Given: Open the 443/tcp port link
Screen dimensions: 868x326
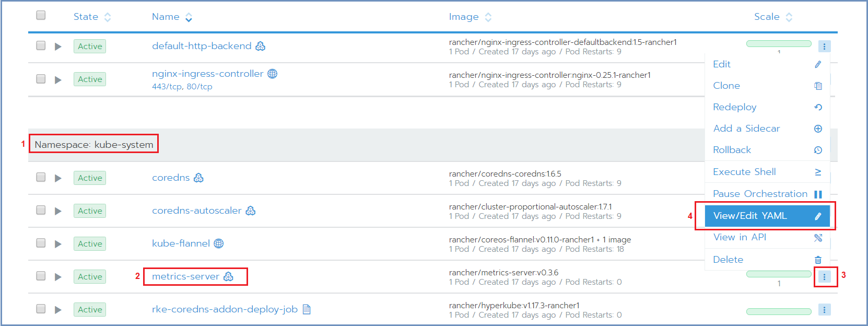Looking at the screenshot, I should [167, 87].
